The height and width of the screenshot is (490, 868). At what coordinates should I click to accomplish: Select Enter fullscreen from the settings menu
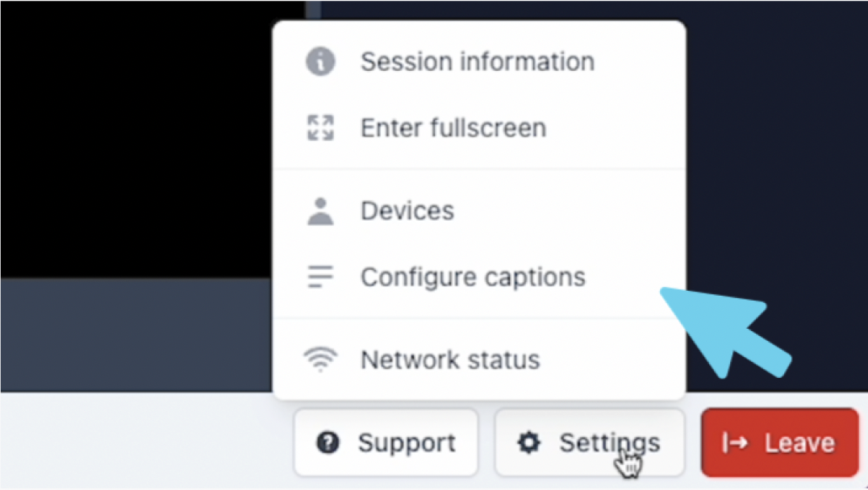click(453, 128)
